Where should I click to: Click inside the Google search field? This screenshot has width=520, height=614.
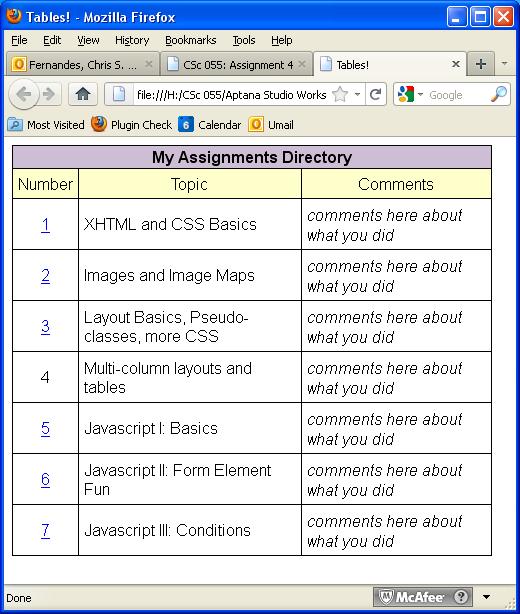point(457,95)
